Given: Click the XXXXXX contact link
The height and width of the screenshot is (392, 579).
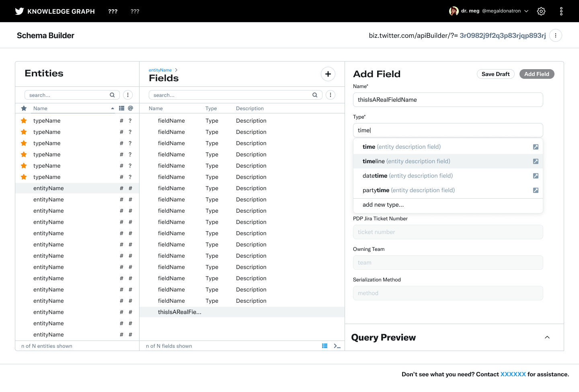Looking at the screenshot, I should (513, 374).
